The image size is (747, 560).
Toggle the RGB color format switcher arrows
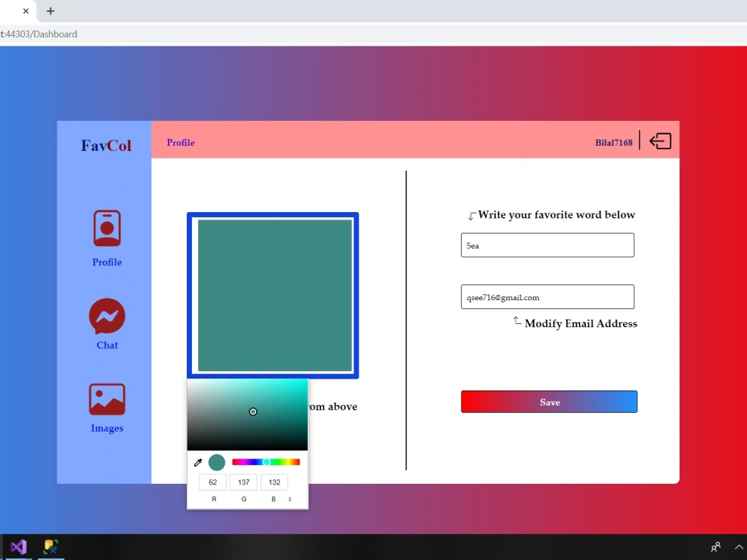(290, 499)
